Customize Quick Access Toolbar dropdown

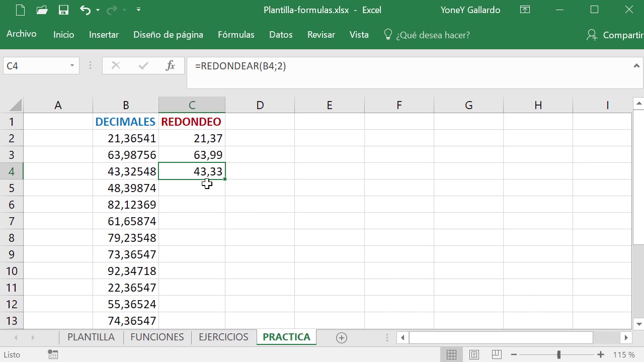(138, 10)
